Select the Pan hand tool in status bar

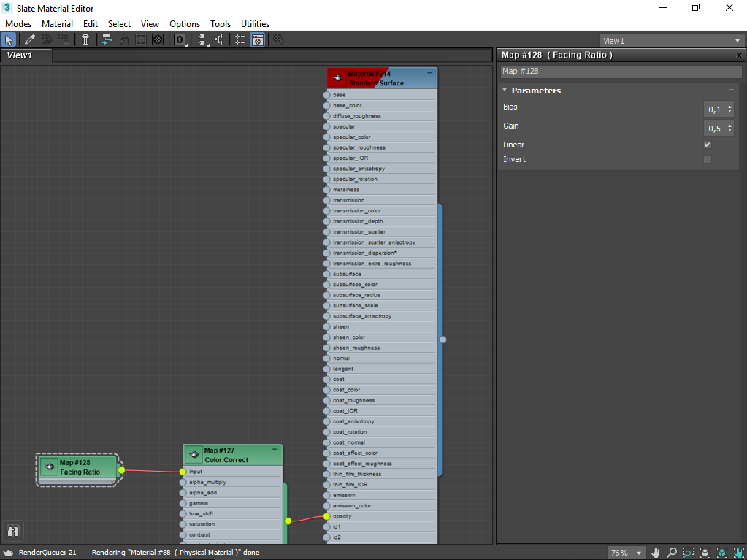click(655, 552)
